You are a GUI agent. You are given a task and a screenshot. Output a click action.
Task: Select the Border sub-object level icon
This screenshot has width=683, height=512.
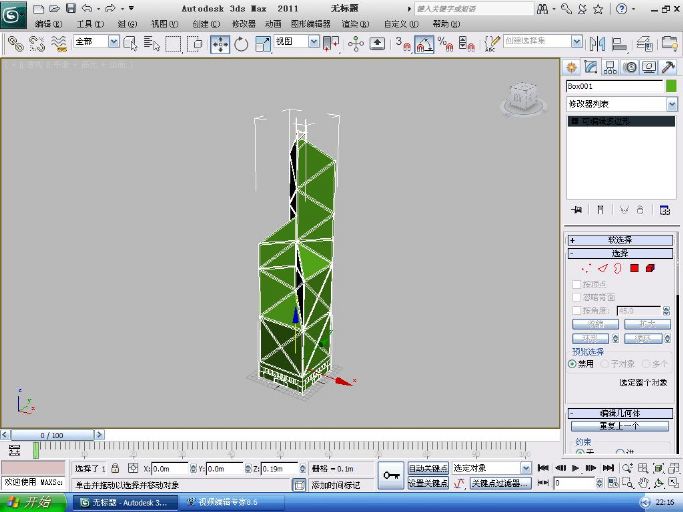click(618, 268)
